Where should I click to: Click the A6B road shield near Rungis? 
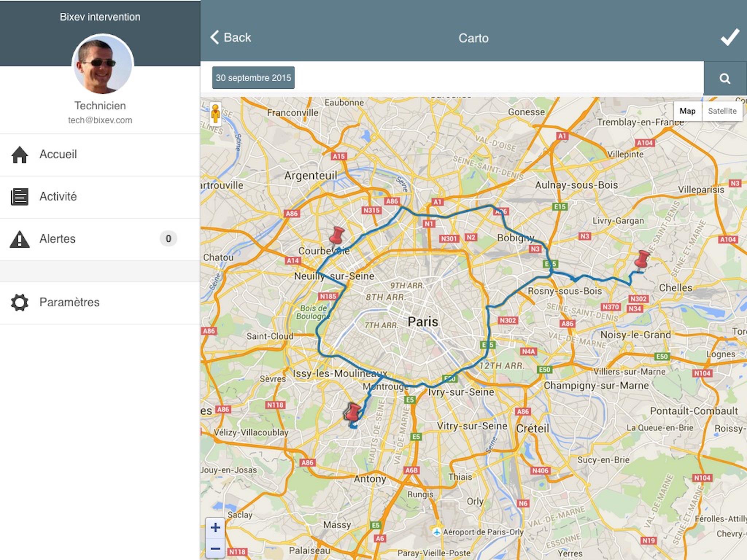411,470
